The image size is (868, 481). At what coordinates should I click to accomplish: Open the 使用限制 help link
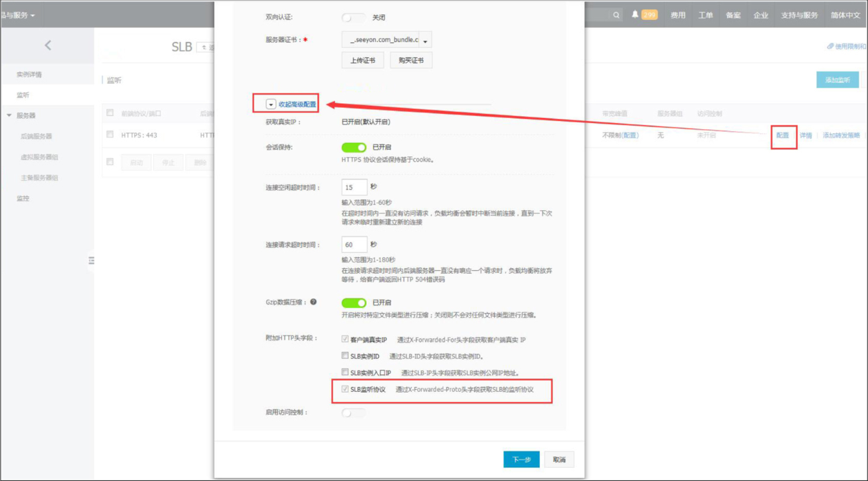click(x=847, y=46)
